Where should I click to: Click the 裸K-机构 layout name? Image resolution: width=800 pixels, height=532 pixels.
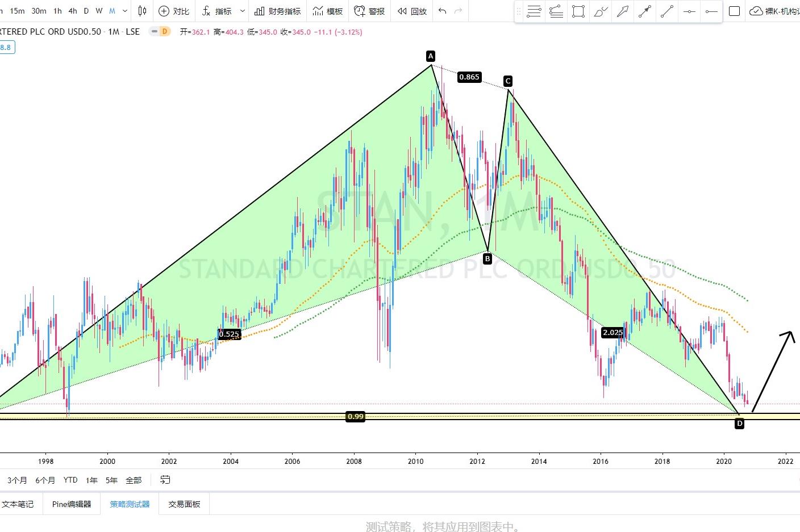click(x=782, y=11)
